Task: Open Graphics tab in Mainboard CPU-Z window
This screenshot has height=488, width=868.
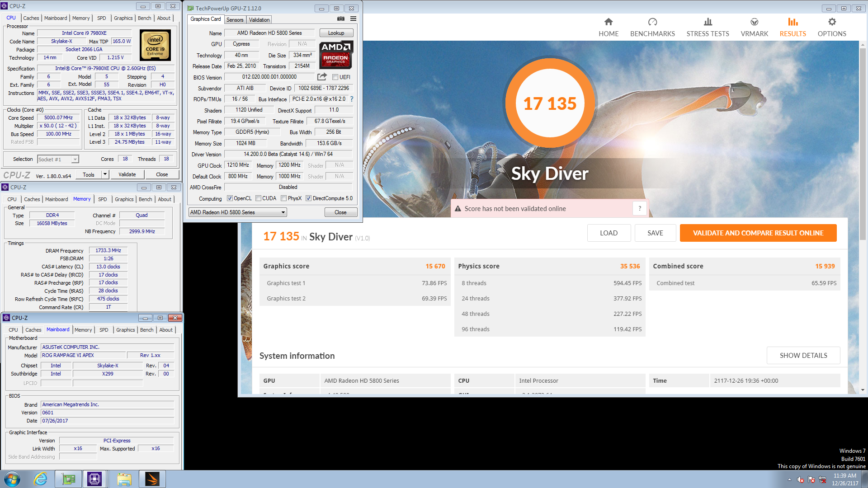Action: (126, 330)
